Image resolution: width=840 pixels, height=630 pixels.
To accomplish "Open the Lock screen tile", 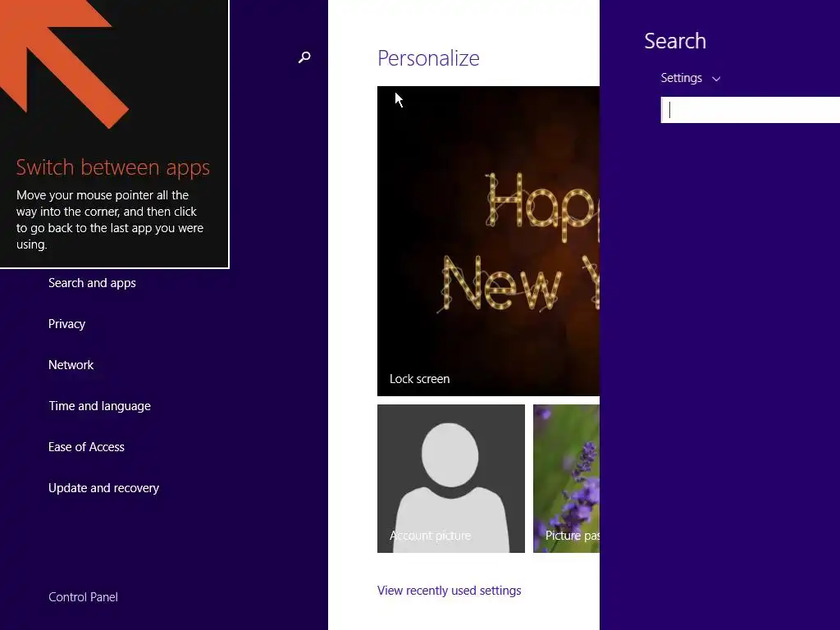I will point(488,241).
